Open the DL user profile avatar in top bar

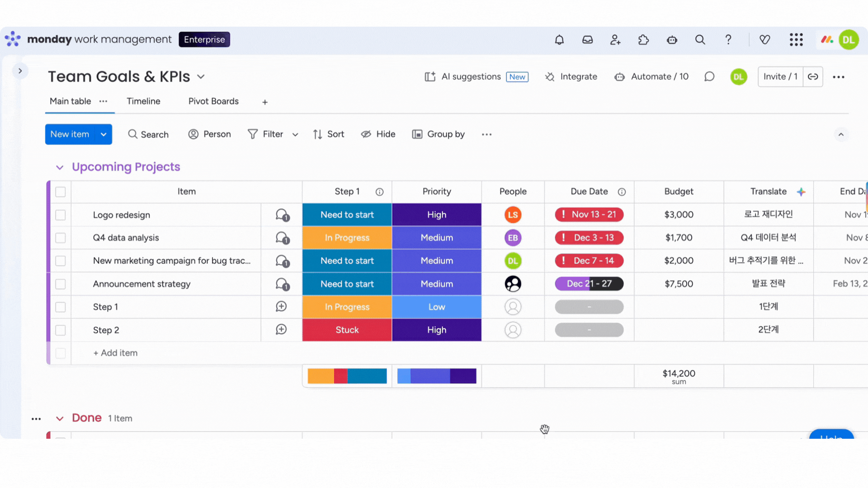tap(849, 40)
